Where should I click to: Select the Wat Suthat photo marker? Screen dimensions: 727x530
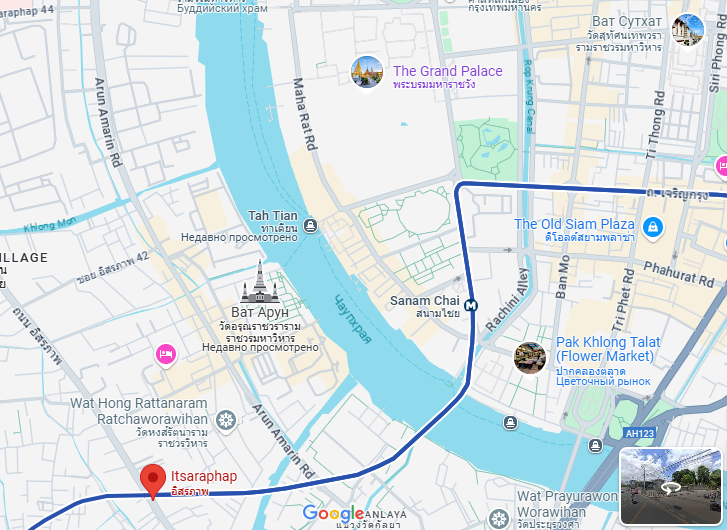coord(688,30)
